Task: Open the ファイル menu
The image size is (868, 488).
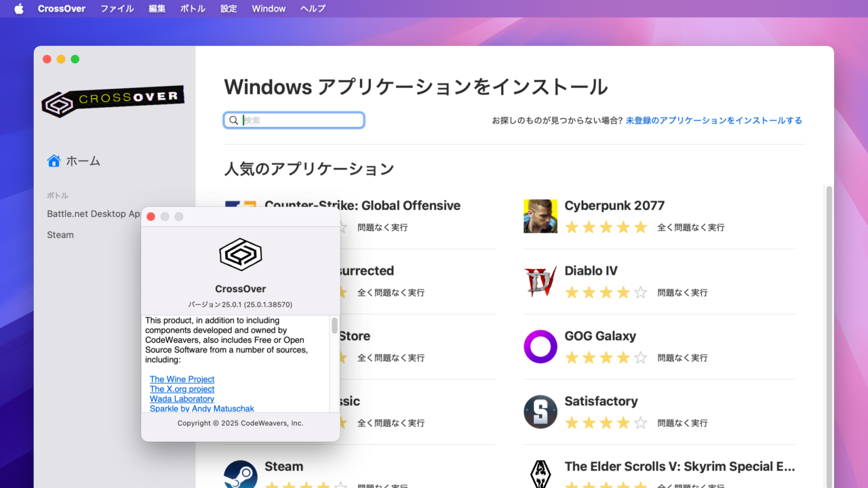Action: coord(117,9)
